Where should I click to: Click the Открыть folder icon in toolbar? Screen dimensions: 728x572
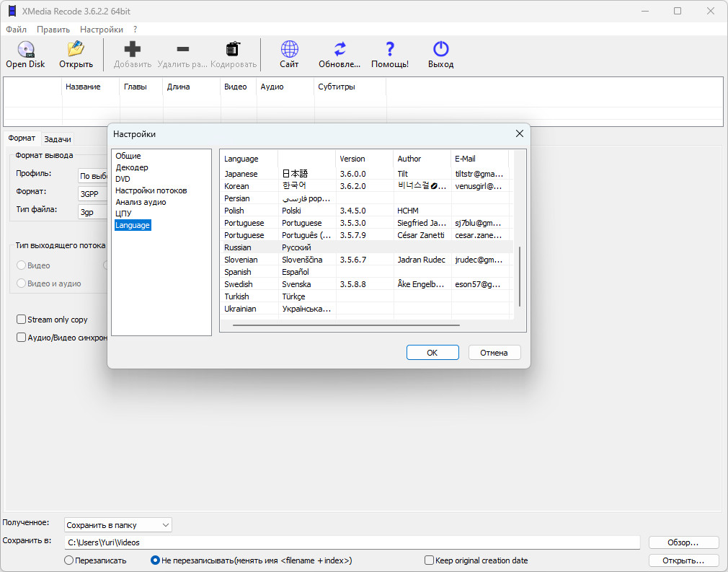[x=76, y=50]
